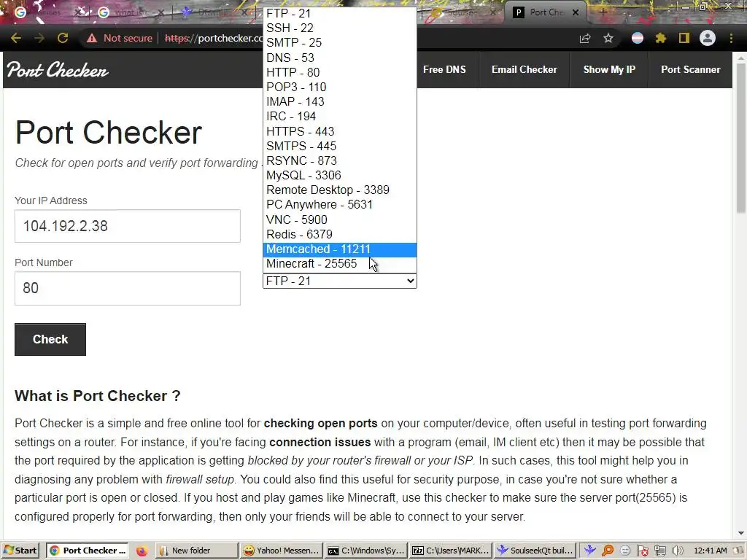Screen dimensions: 747x560
Task: Select SMTP - 25 from the port list
Action: click(x=340, y=43)
